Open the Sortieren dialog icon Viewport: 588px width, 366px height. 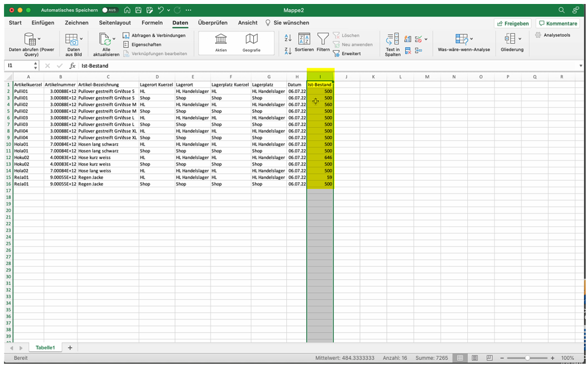click(x=305, y=39)
